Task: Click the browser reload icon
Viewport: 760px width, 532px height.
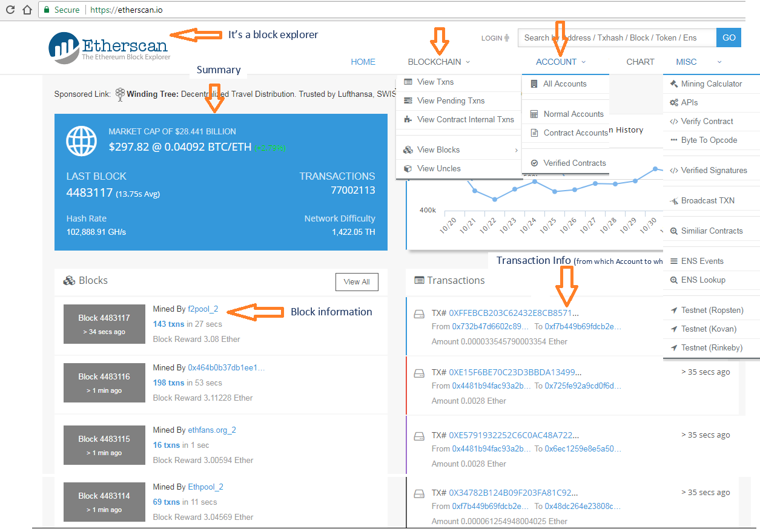Action: [10, 10]
